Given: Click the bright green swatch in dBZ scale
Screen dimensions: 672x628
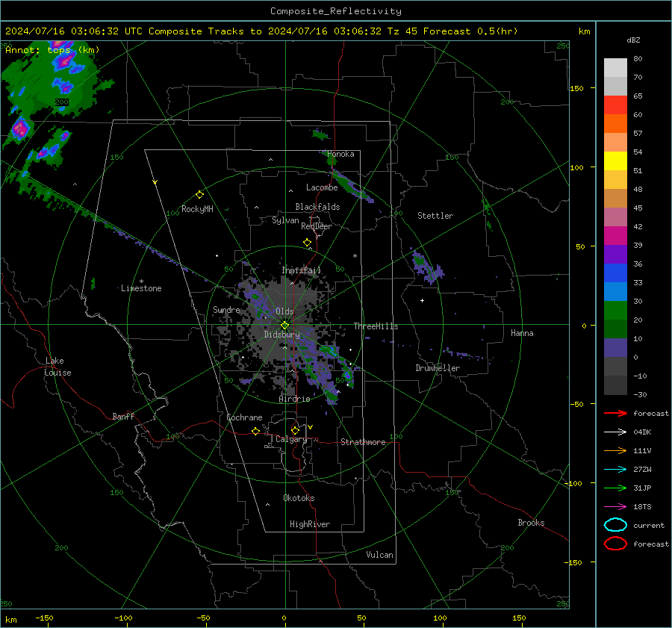Looking at the screenshot, I should click(x=615, y=311).
